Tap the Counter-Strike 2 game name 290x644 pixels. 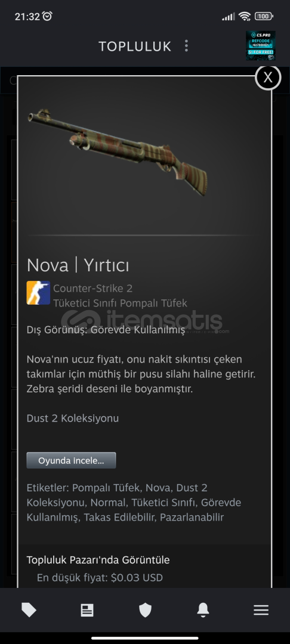coord(93,289)
